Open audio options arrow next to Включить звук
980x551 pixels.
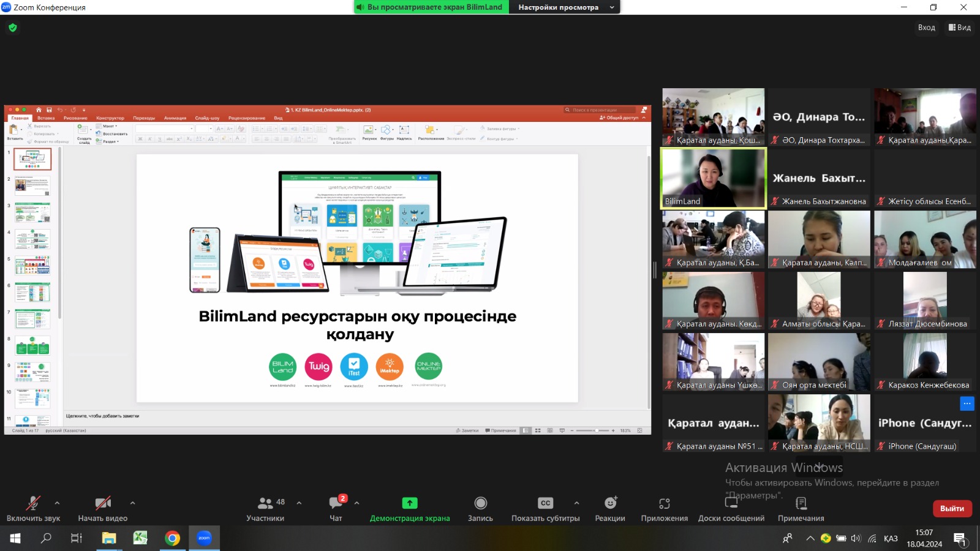57,503
